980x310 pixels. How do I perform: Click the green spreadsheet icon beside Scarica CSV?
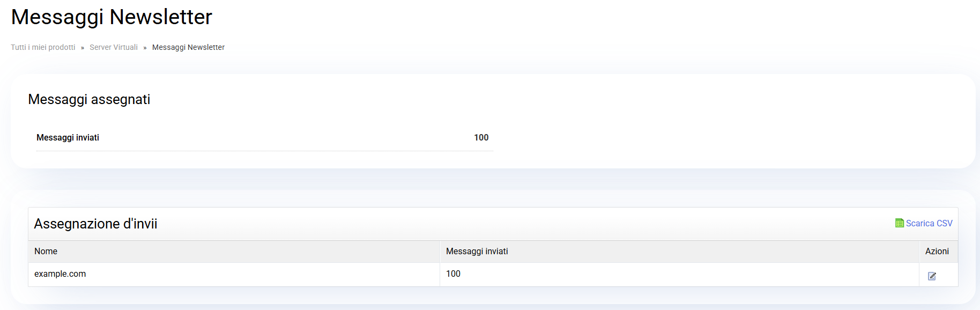pos(899,223)
